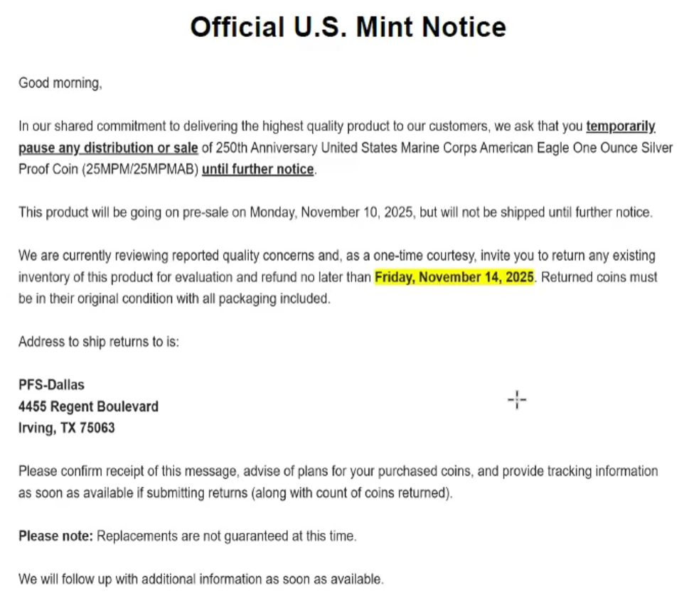Viewport: 684px width, 616px height.
Task: Click 'American Eagle One Ounce Silver' product name
Action: point(576,148)
